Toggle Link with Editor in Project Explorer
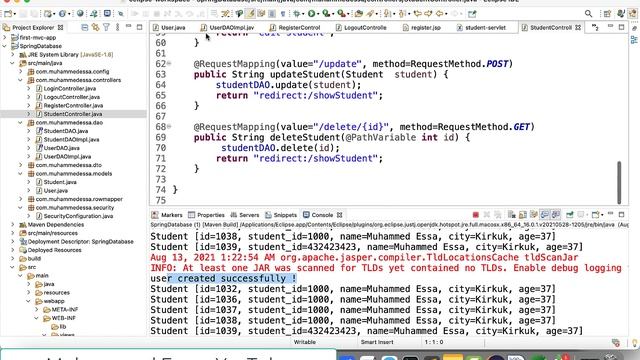640x360 pixels. [96, 27]
